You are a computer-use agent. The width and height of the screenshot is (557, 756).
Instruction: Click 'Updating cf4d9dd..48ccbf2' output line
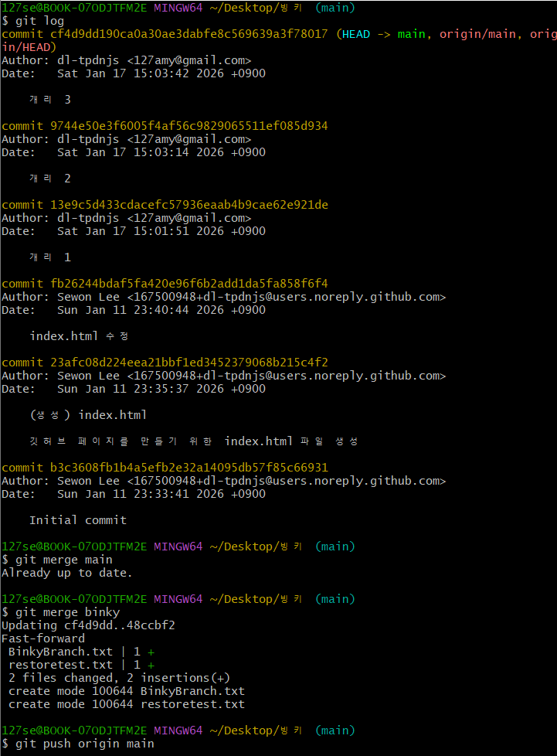[x=88, y=625]
